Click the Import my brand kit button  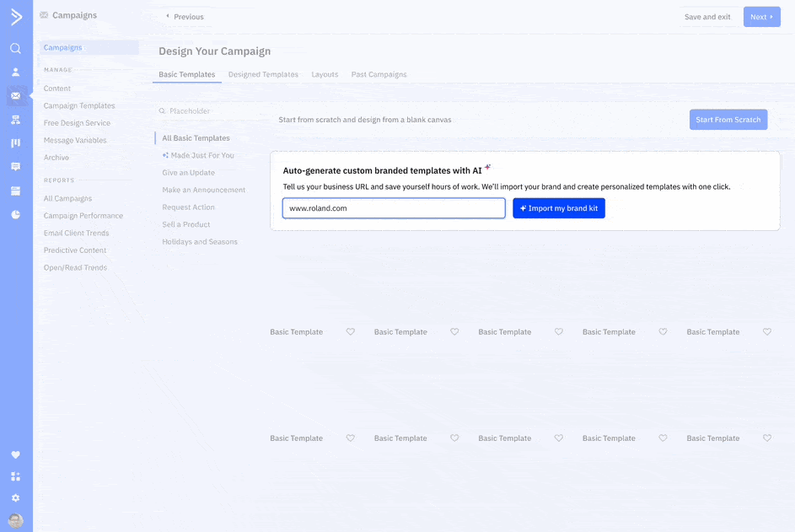[x=559, y=207]
